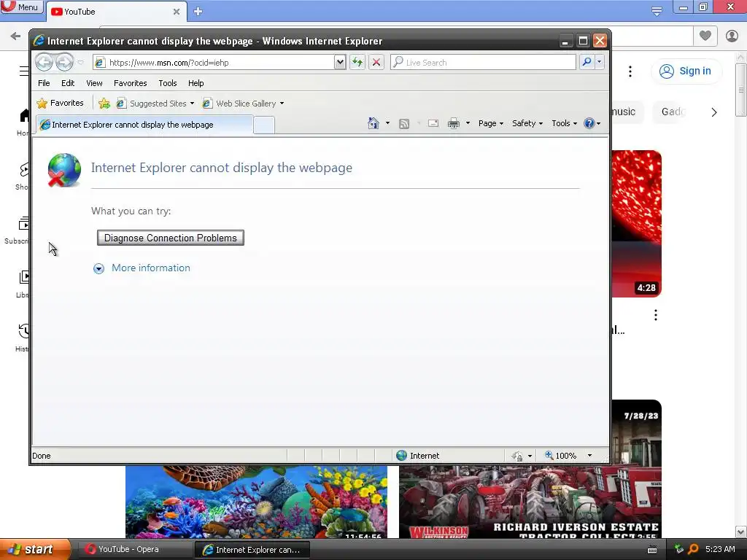Open the Edit menu
Screen dimensions: 747x560
(x=68, y=83)
